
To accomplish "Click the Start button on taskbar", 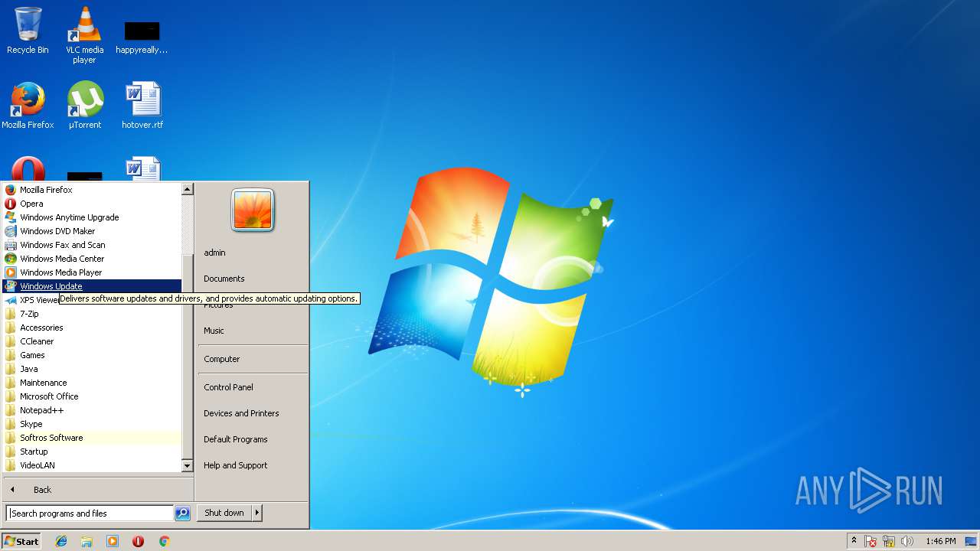I will pos(21,541).
